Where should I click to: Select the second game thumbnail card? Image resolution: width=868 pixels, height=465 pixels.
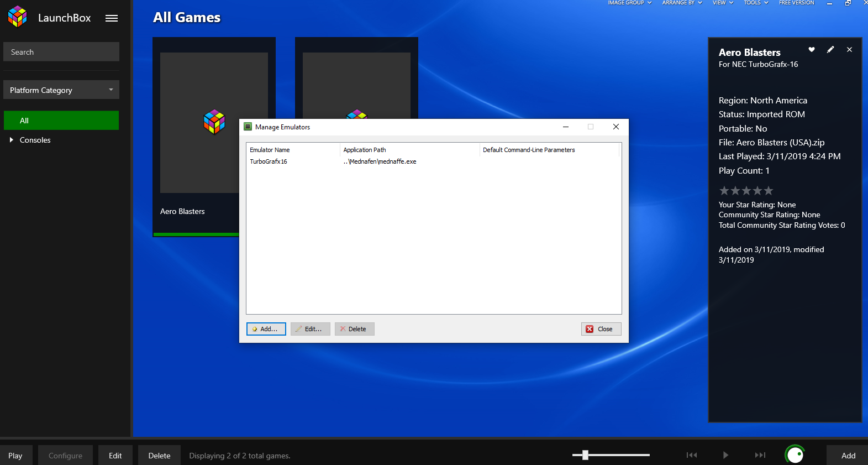coord(356,77)
